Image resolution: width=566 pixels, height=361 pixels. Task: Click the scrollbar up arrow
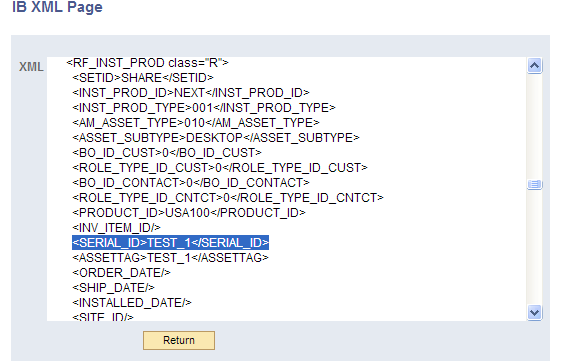click(x=534, y=66)
